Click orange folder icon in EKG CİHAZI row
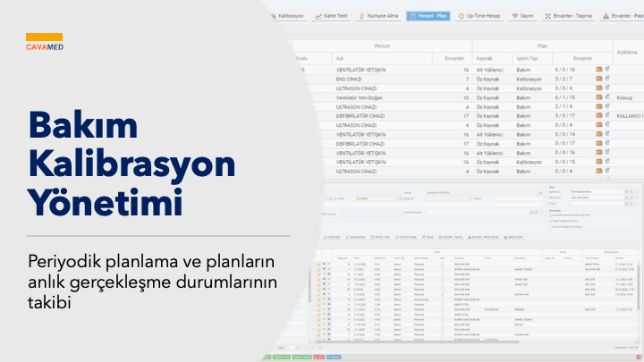 point(599,79)
